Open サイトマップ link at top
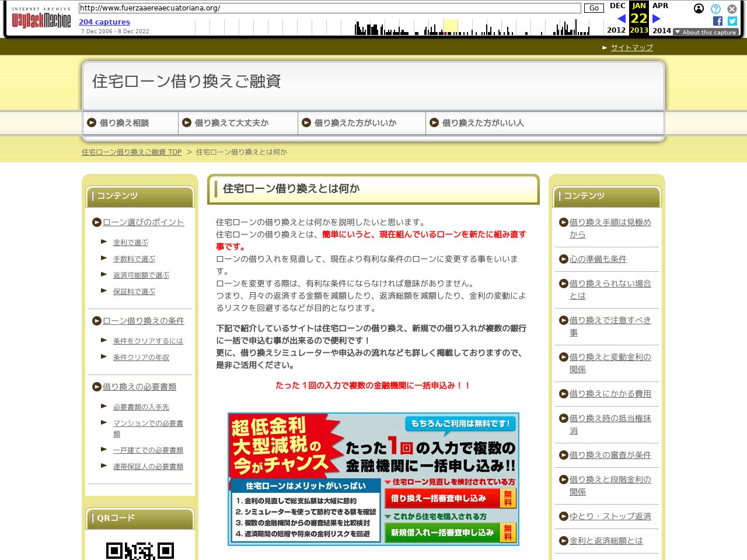Viewport: 747px width, 560px height. 631,48
